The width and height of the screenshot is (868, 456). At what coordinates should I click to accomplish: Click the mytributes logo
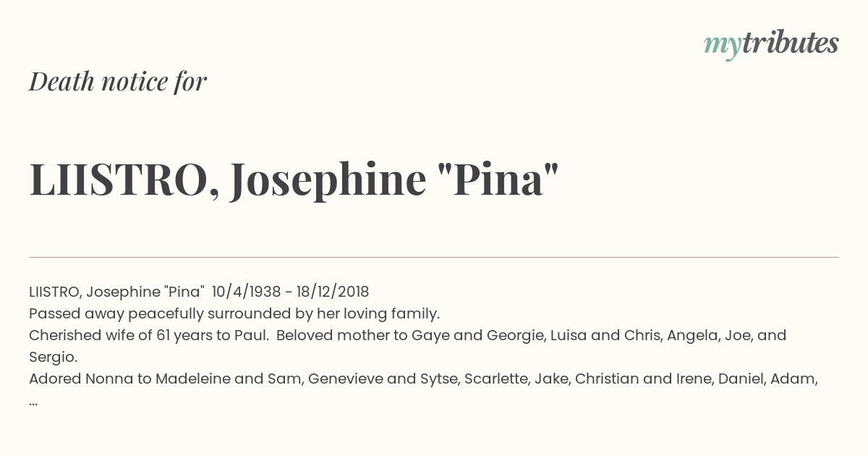[771, 44]
